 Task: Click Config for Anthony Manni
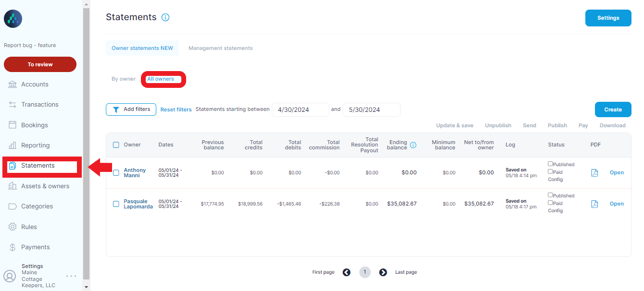coord(555,180)
